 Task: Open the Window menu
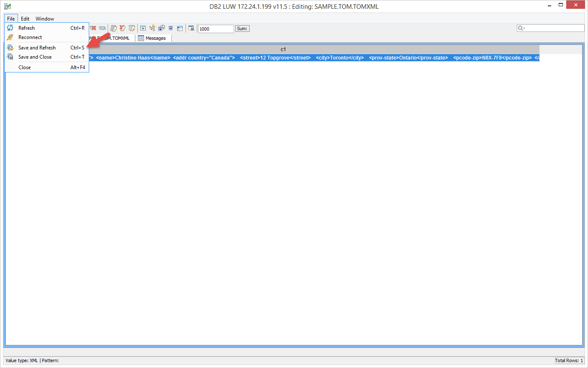(x=45, y=19)
